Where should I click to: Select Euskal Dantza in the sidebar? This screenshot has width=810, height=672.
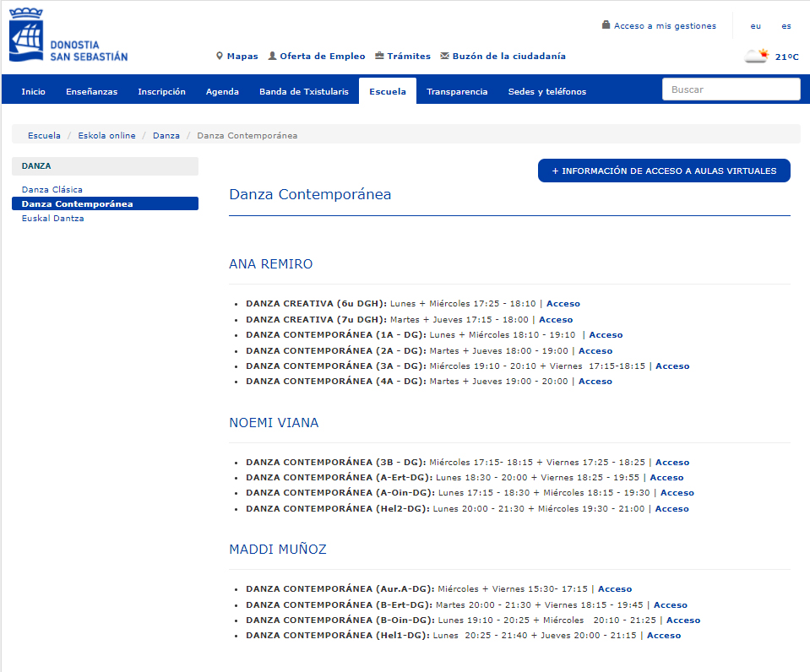coord(53,219)
